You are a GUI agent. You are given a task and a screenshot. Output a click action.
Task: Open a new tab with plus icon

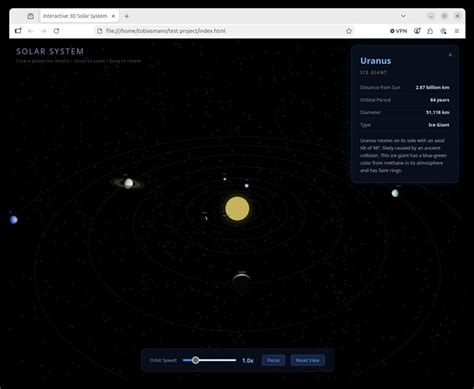tap(127, 16)
